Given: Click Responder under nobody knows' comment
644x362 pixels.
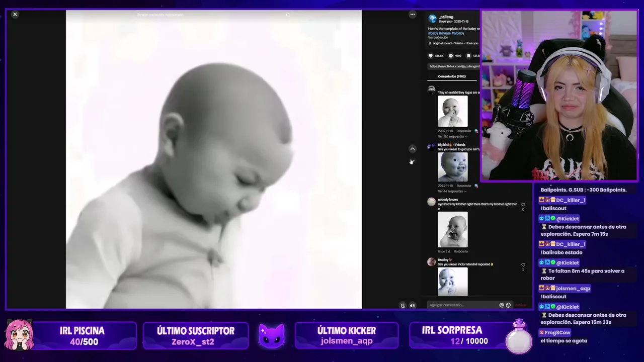Looking at the screenshot, I should [461, 251].
